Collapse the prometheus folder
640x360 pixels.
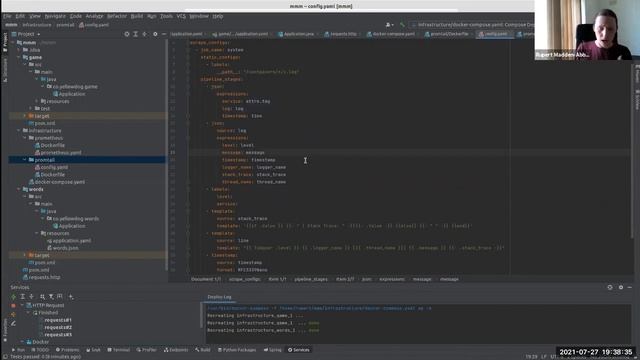(x=25, y=138)
